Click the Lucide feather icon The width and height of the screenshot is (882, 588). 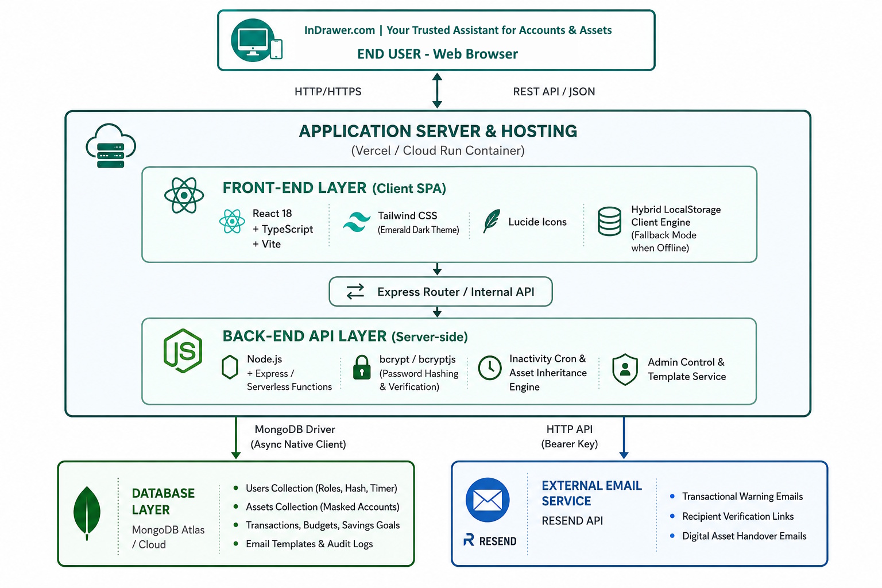pyautogui.click(x=492, y=221)
